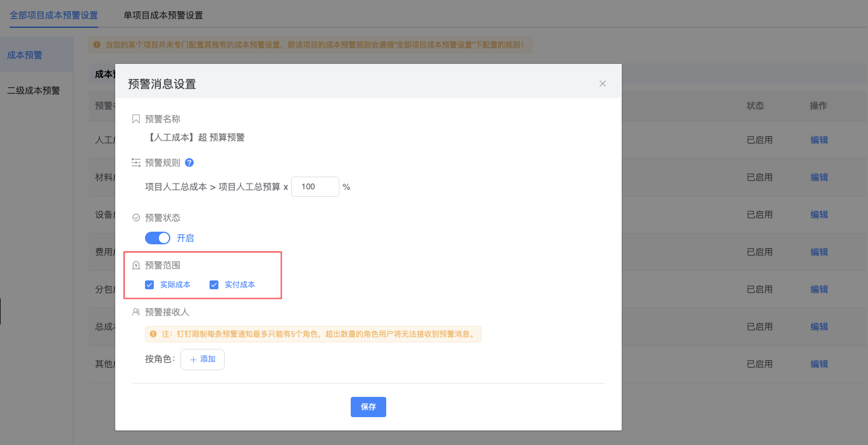868x445 pixels.
Task: Switch to 单项目成本预警设置 tab
Action: (163, 15)
